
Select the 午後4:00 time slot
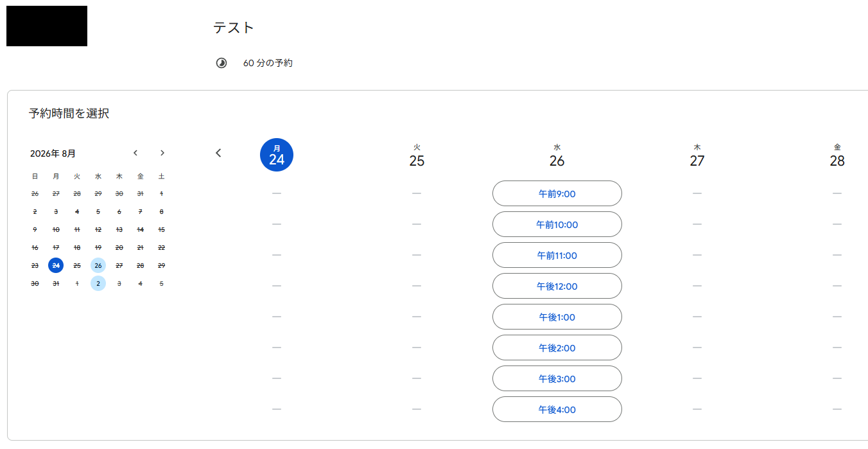coord(557,409)
